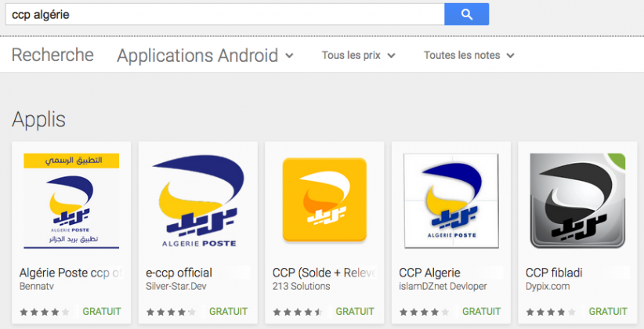Screen dimensions: 644x329
Task: Click star rating of CCP fibladi
Action: 551,313
